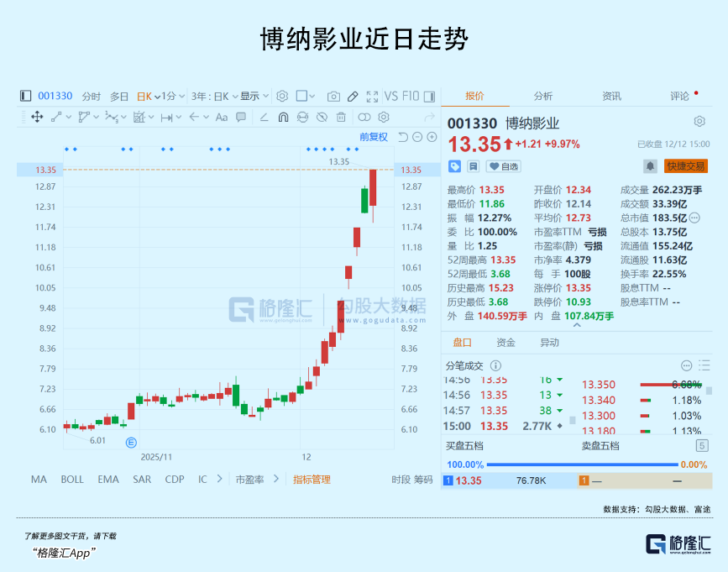Reset chart view with undo arrow

coord(403,137)
